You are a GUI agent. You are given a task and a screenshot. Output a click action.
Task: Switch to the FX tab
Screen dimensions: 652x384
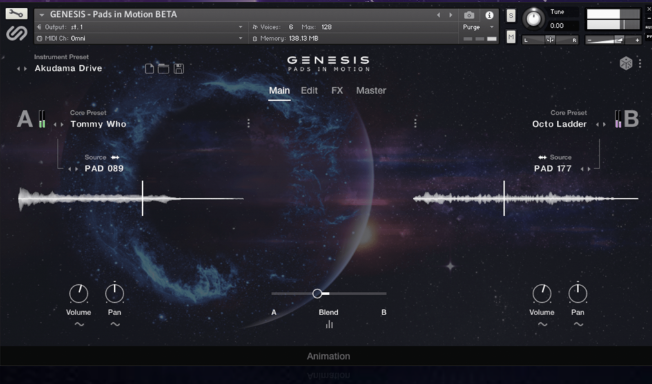click(x=337, y=91)
